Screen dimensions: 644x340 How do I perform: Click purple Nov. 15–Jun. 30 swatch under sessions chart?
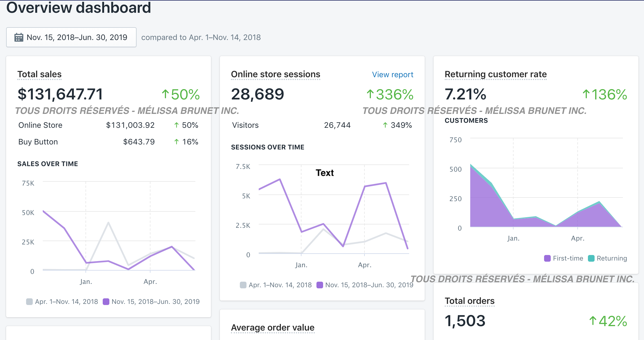pos(320,285)
